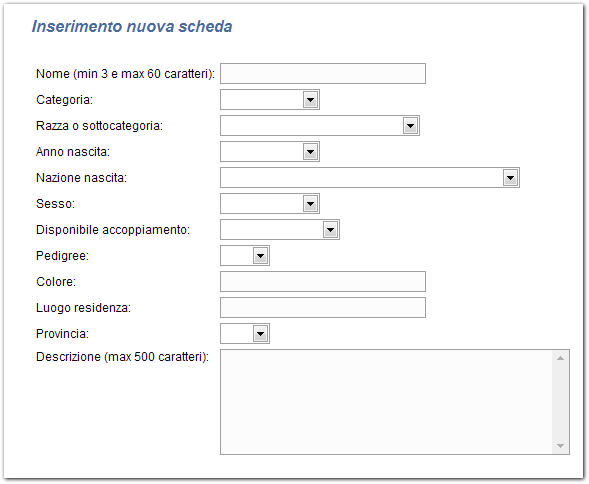Viewport: 589px width, 484px height.
Task: Open the Pedigree dropdown
Action: [260, 256]
